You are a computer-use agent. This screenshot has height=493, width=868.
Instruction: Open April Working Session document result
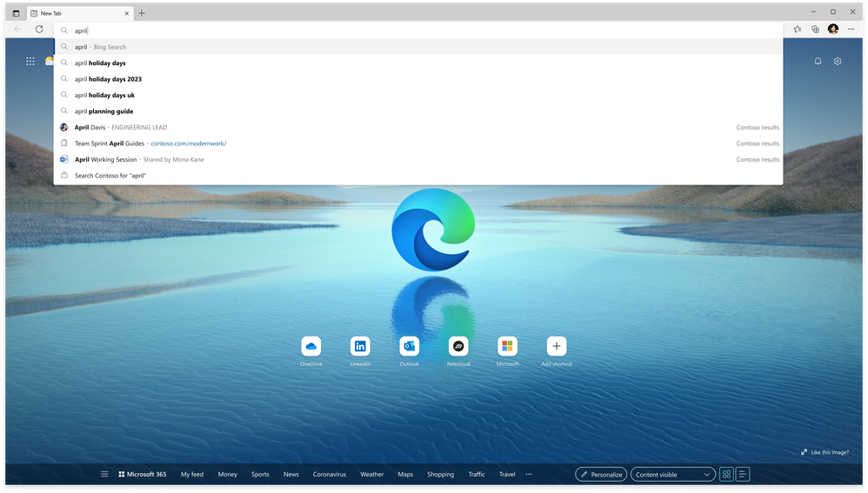point(418,159)
